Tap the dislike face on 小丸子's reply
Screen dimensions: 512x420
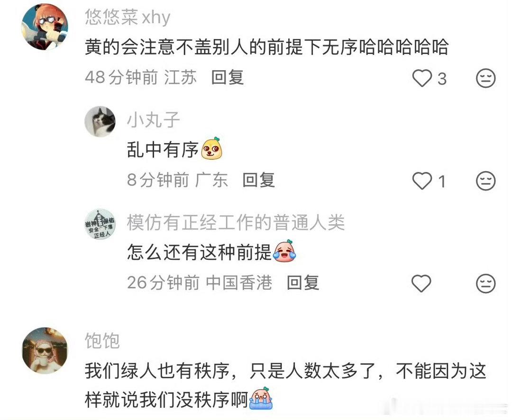[x=485, y=181]
